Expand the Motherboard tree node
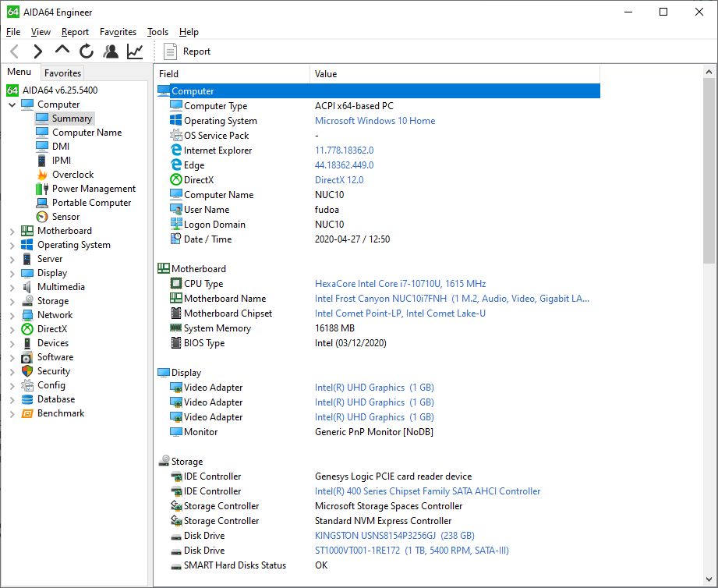The image size is (718, 588). coord(12,231)
